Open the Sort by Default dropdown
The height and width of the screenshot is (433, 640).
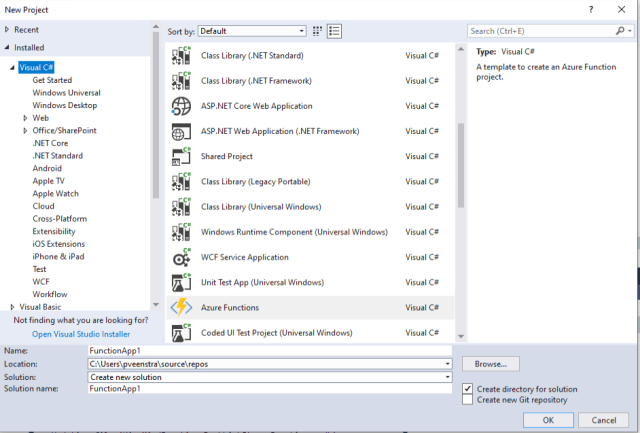click(252, 31)
